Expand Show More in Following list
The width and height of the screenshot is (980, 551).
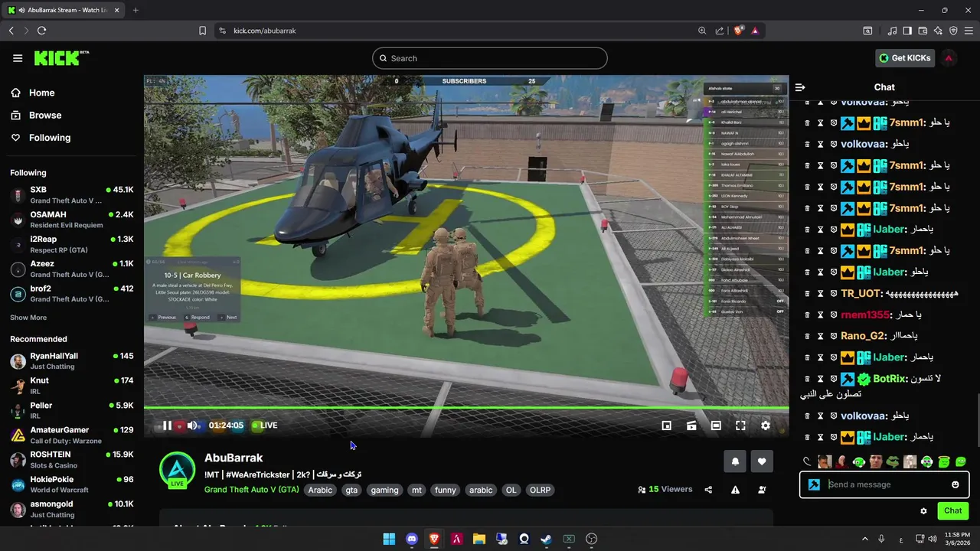tap(28, 318)
